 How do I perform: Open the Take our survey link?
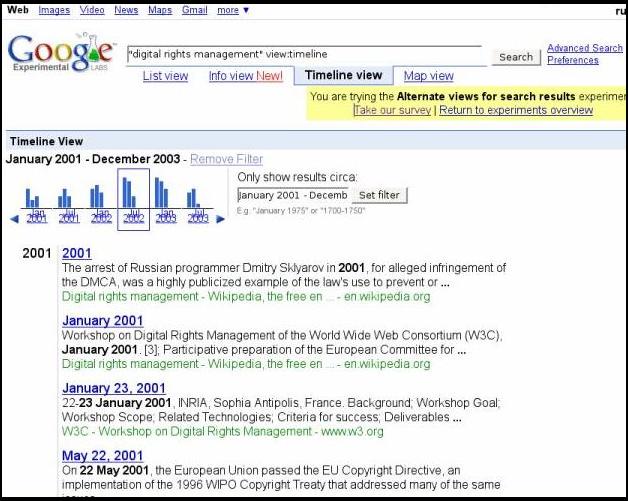(x=393, y=110)
